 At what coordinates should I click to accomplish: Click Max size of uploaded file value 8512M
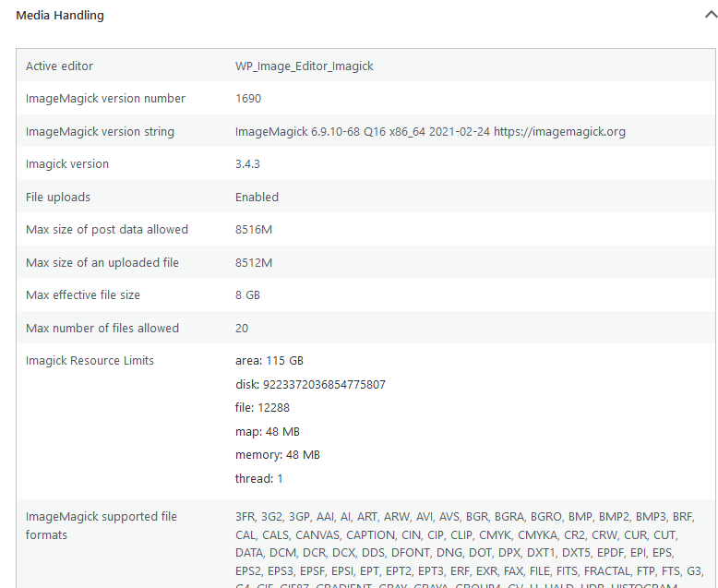[x=254, y=262]
